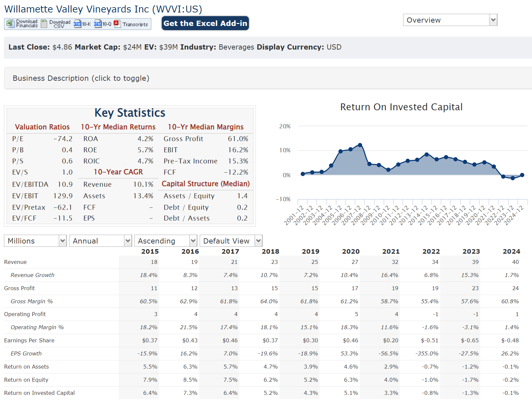Open the Millions units dropdown
Image resolution: width=532 pixels, height=405 pixels.
click(35, 241)
